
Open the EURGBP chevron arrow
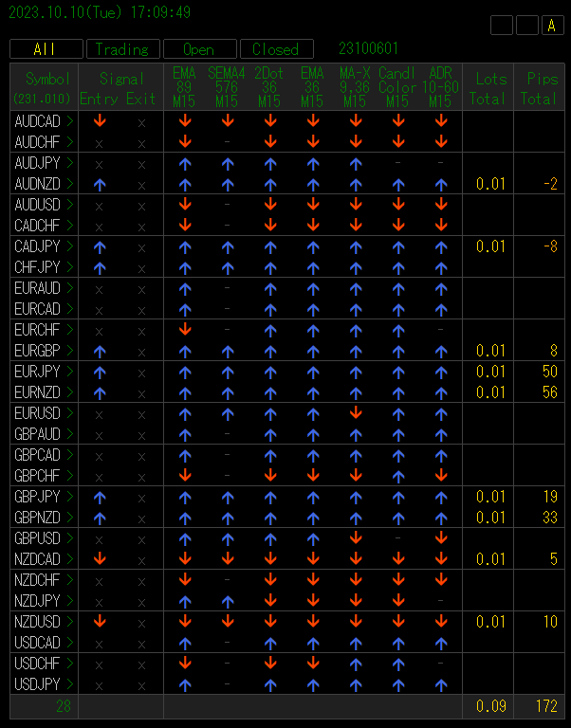pos(70,351)
